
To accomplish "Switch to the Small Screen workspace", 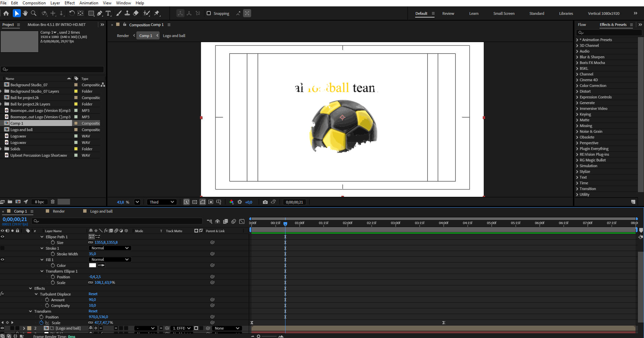I will click(504, 13).
